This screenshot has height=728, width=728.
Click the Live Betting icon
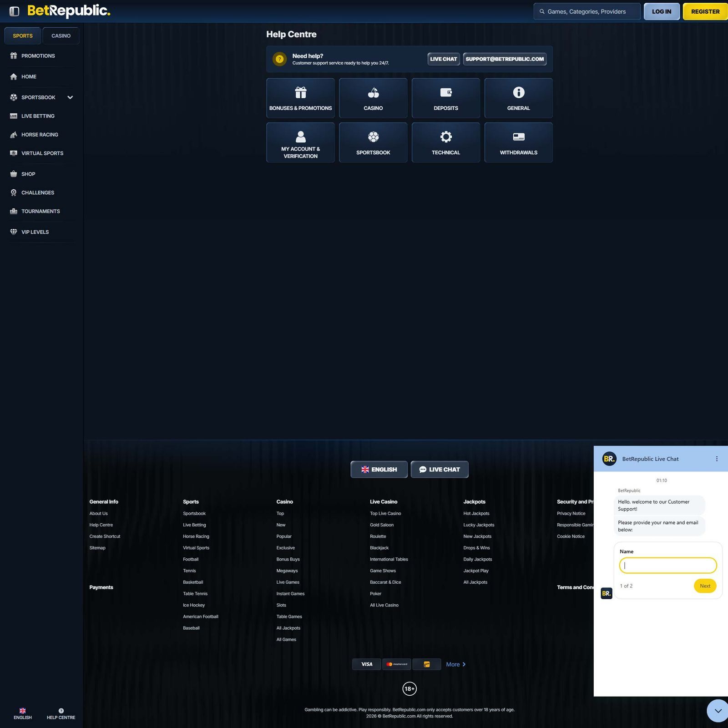pos(14,116)
